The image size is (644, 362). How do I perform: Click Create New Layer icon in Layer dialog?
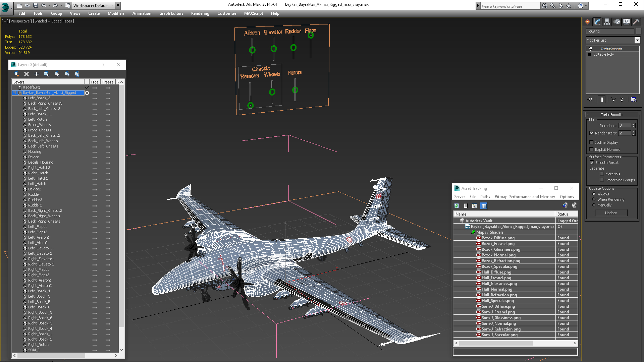[x=16, y=74]
